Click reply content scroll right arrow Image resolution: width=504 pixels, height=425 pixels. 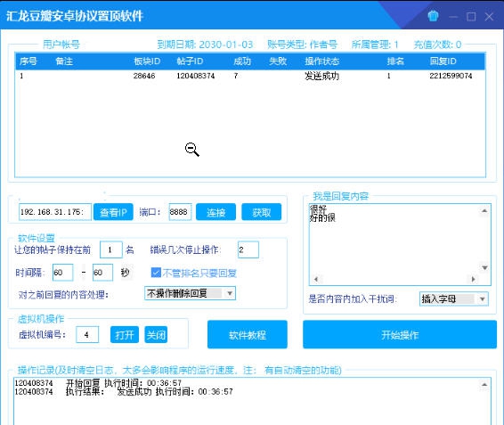pyautogui.click(x=473, y=279)
